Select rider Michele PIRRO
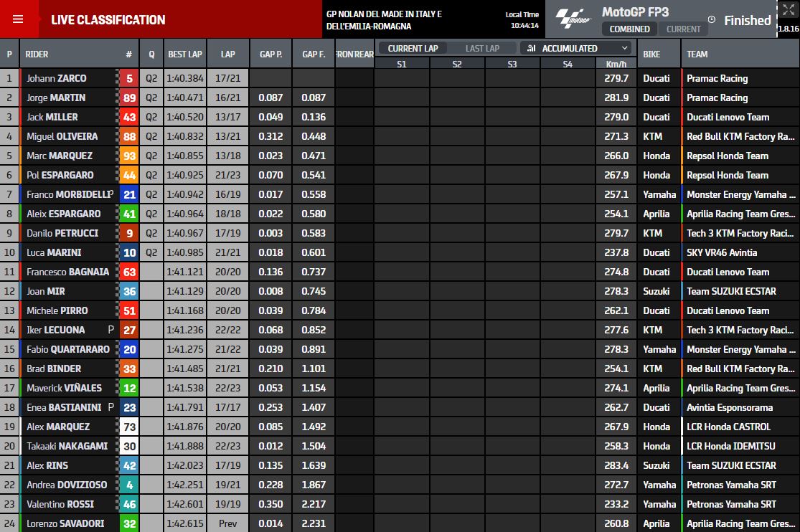The width and height of the screenshot is (800, 532). tap(57, 311)
